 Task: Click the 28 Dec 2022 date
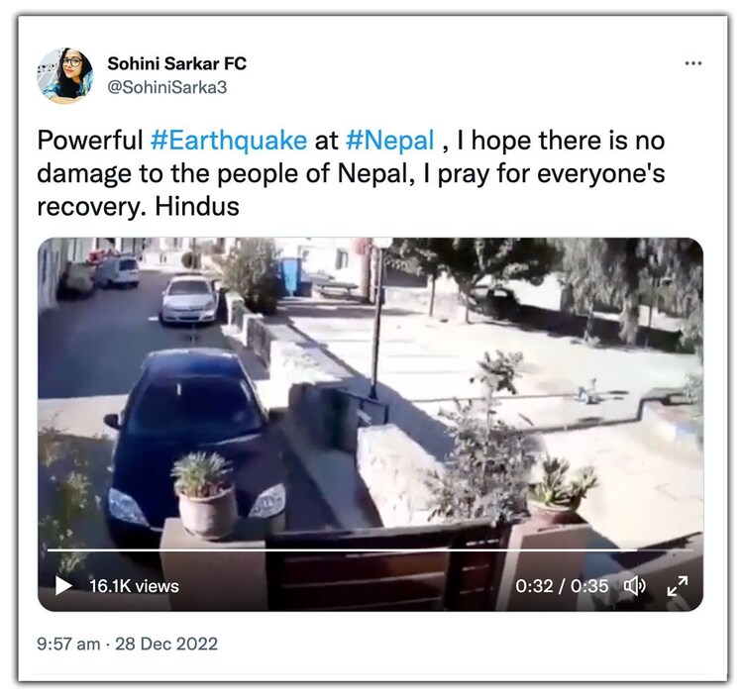click(x=166, y=644)
